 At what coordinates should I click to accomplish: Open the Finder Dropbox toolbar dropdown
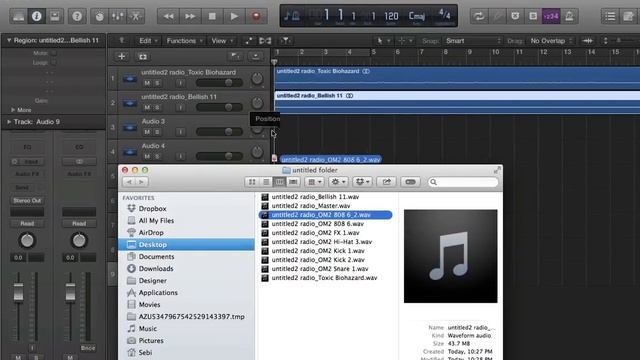[x=362, y=182]
